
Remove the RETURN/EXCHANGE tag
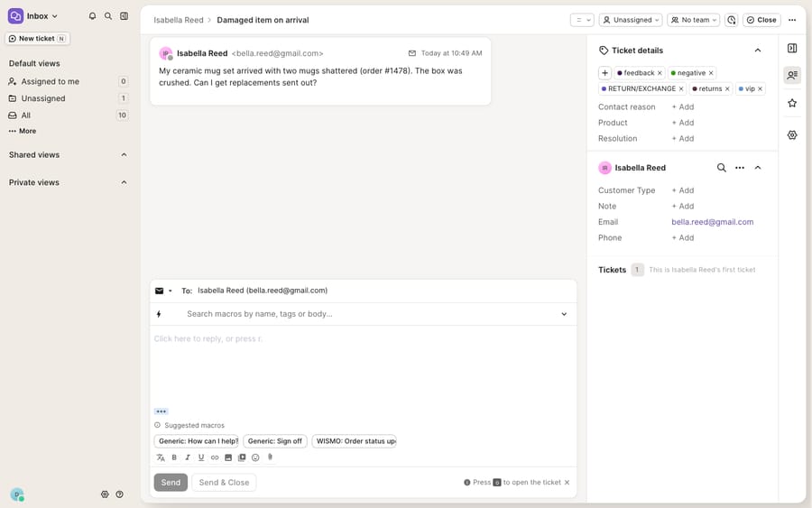tap(681, 89)
